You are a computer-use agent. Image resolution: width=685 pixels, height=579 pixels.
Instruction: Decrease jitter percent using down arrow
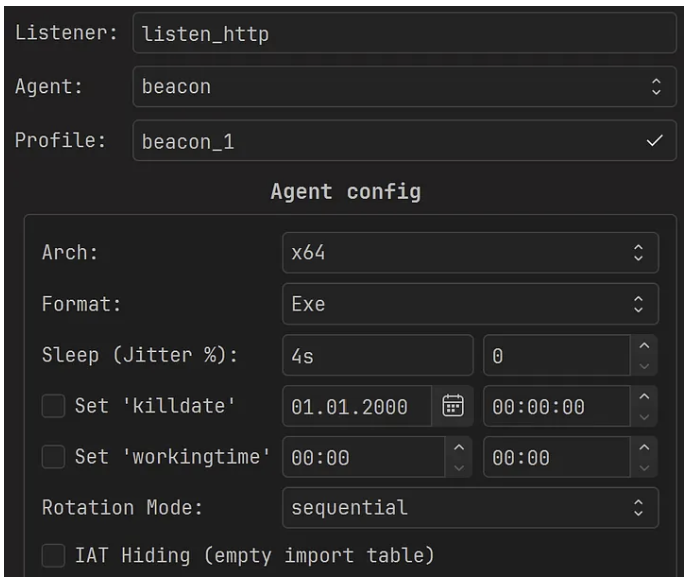click(643, 365)
